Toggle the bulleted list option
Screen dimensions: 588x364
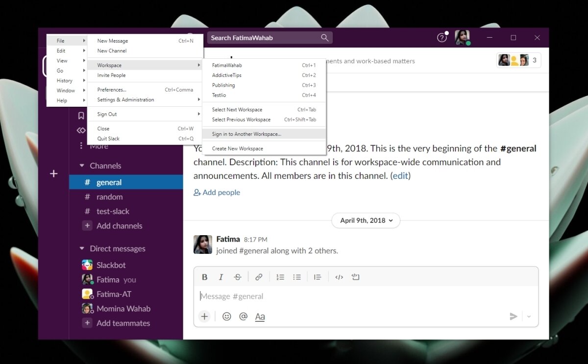pyautogui.click(x=297, y=277)
